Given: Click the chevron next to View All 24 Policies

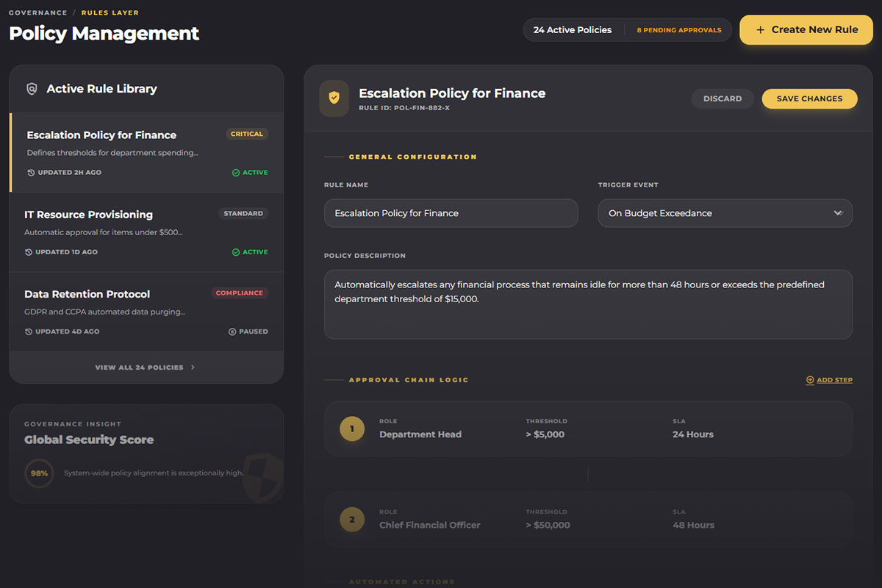Looking at the screenshot, I should click(x=193, y=367).
